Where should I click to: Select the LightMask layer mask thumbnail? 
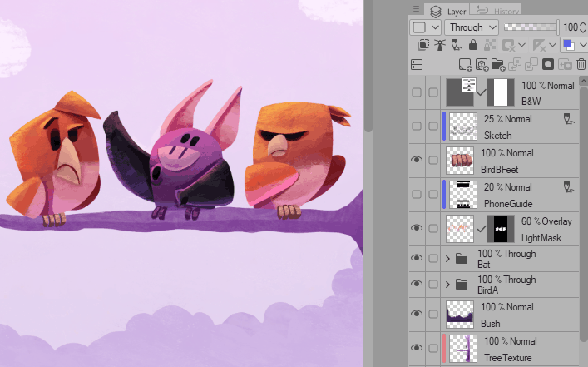pos(499,228)
